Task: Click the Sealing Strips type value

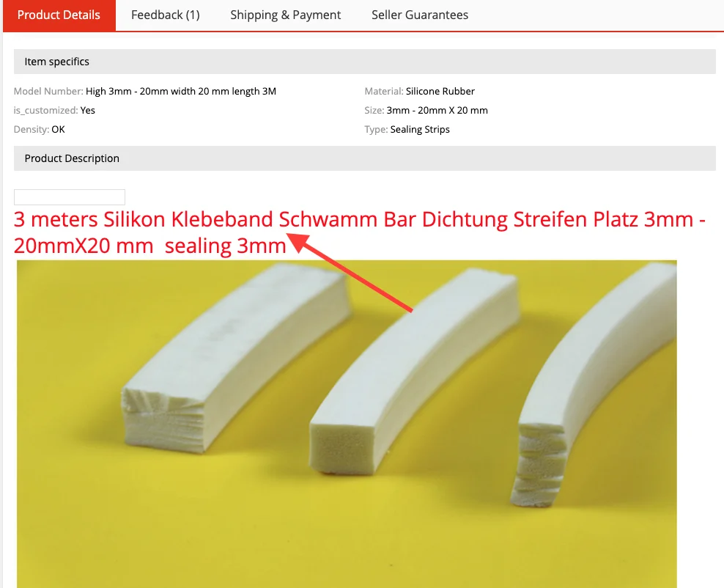Action: [420, 129]
